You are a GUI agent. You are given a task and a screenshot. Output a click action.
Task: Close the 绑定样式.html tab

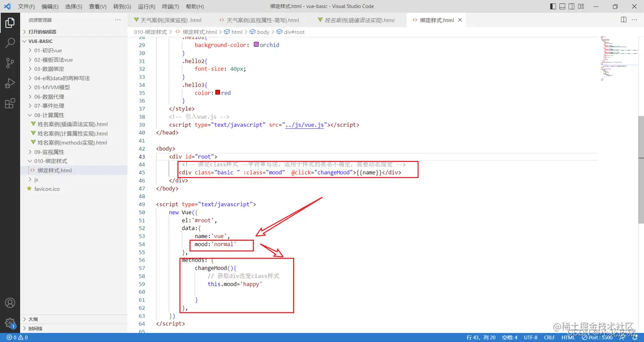[459, 20]
